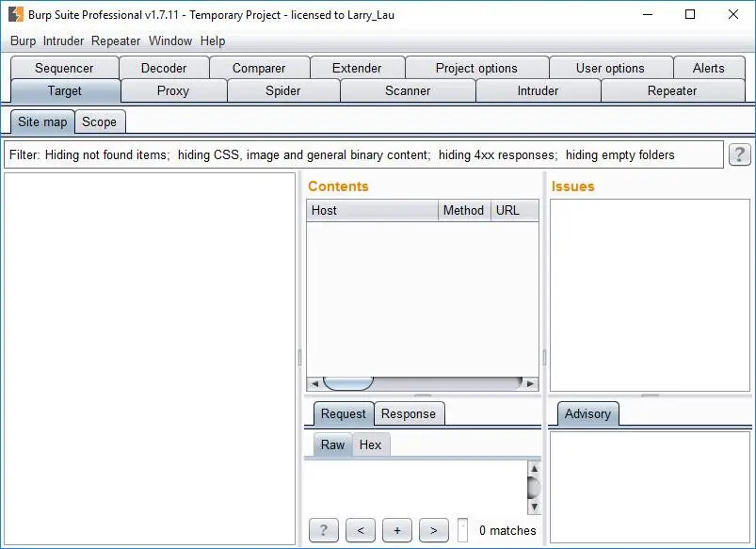This screenshot has width=756, height=549.
Task: Select the Raw view tab
Action: click(332, 444)
